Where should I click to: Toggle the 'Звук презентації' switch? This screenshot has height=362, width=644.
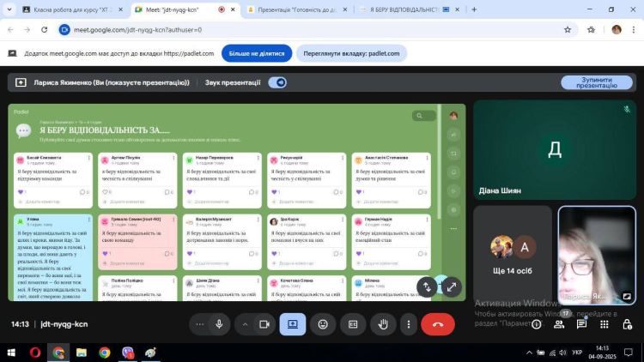pyautogui.click(x=276, y=83)
